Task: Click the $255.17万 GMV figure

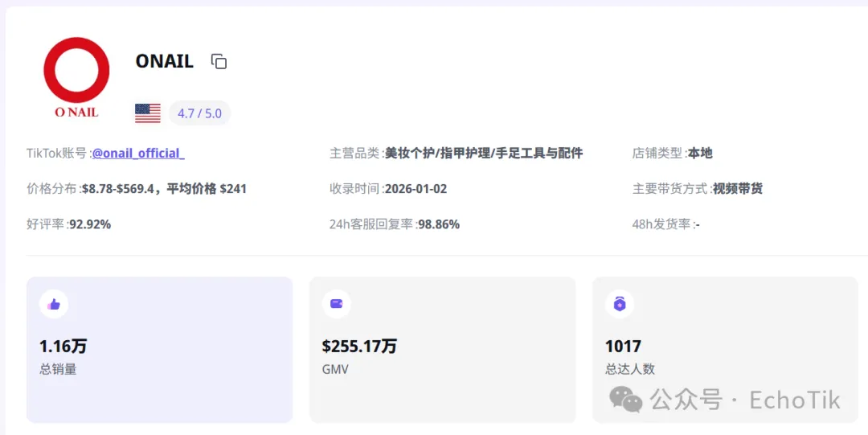Action: tap(359, 347)
